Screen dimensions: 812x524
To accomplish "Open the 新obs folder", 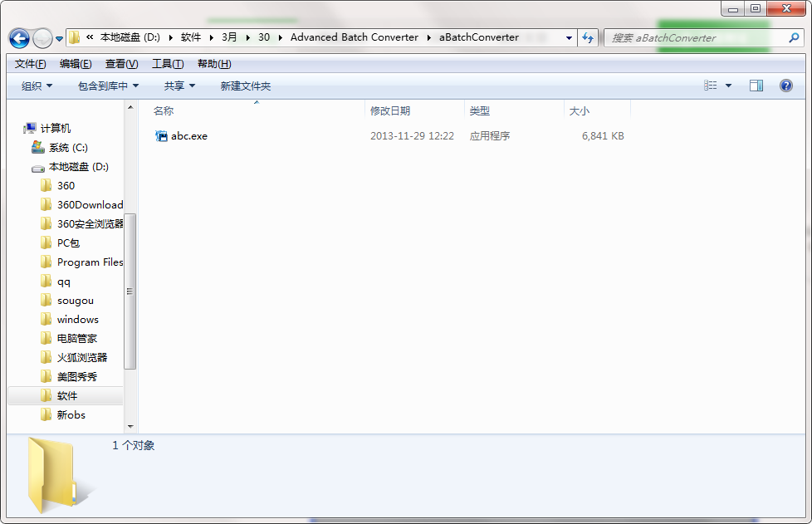I will pos(71,414).
